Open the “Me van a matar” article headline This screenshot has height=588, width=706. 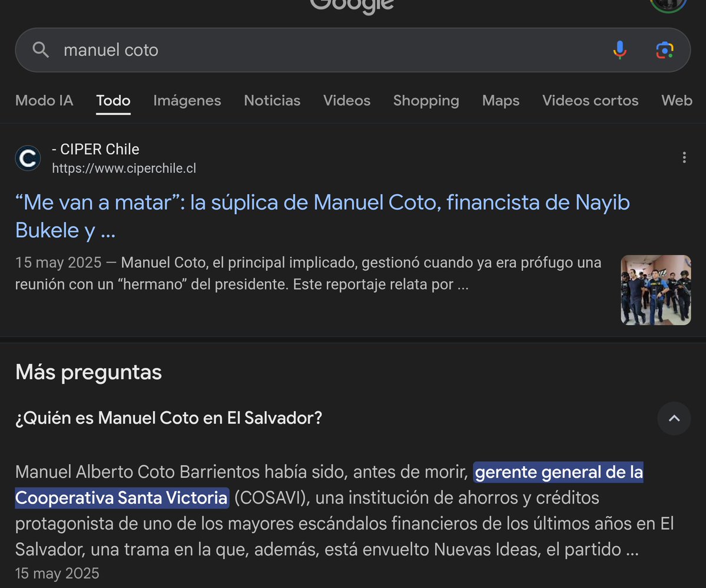point(322,216)
